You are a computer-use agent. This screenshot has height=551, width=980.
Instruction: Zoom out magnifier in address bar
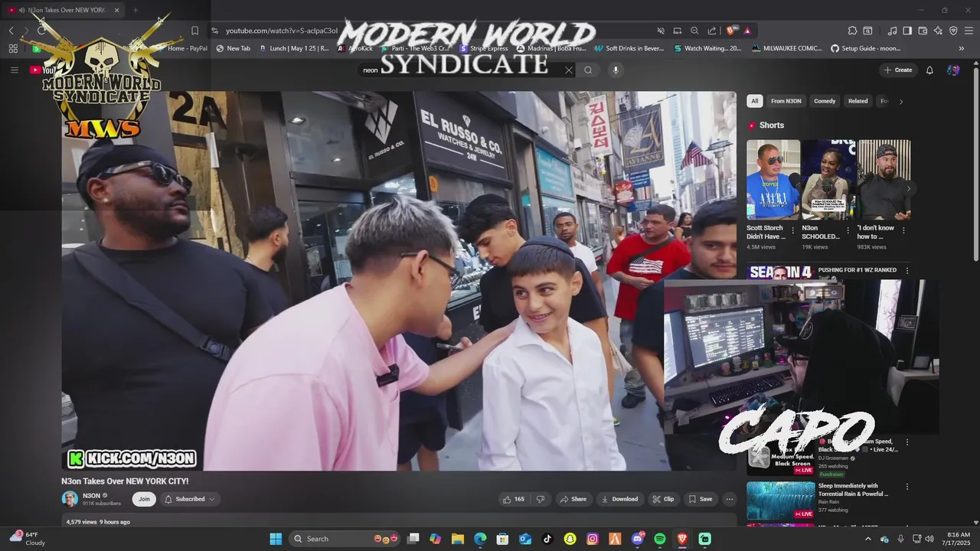coord(694,31)
